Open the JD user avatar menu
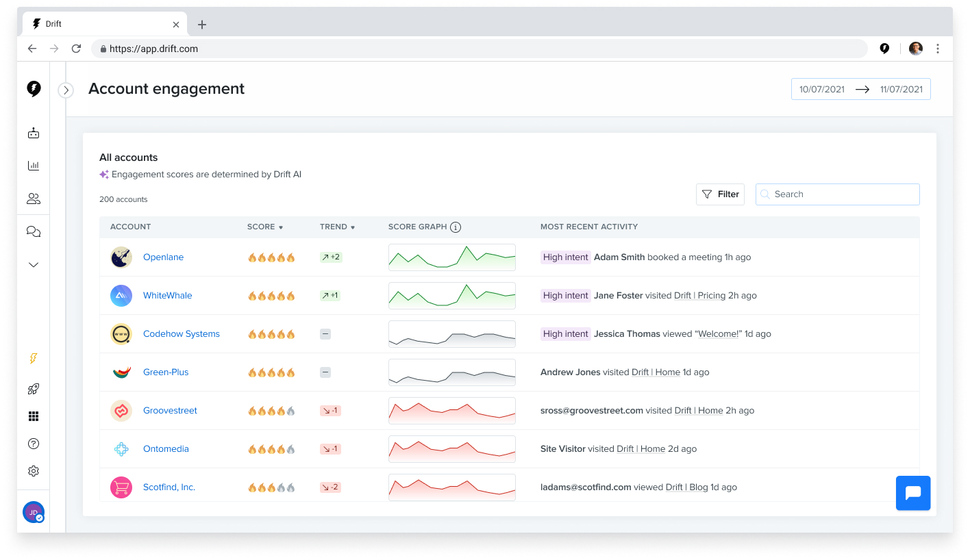Screen dimensions: 970x560 click(34, 512)
